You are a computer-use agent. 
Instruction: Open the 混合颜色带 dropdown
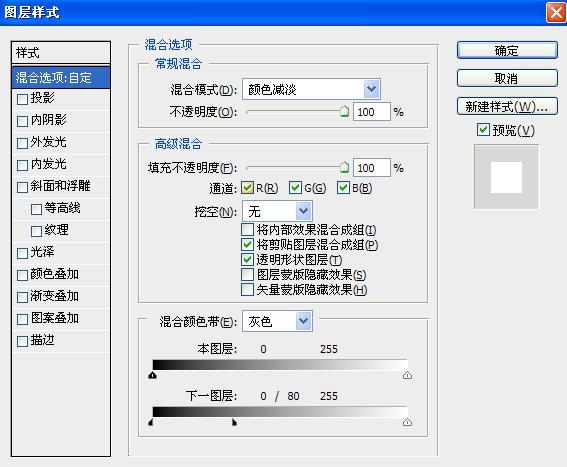277,321
